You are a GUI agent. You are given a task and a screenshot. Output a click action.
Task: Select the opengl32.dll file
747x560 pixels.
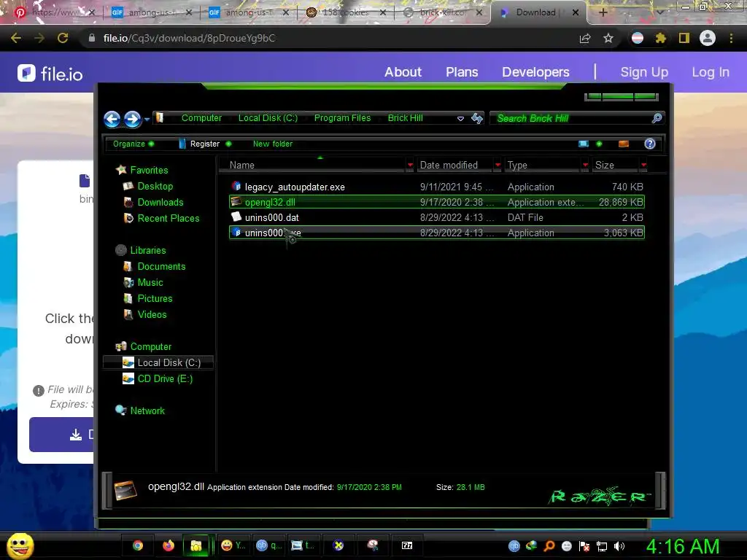coord(437,202)
